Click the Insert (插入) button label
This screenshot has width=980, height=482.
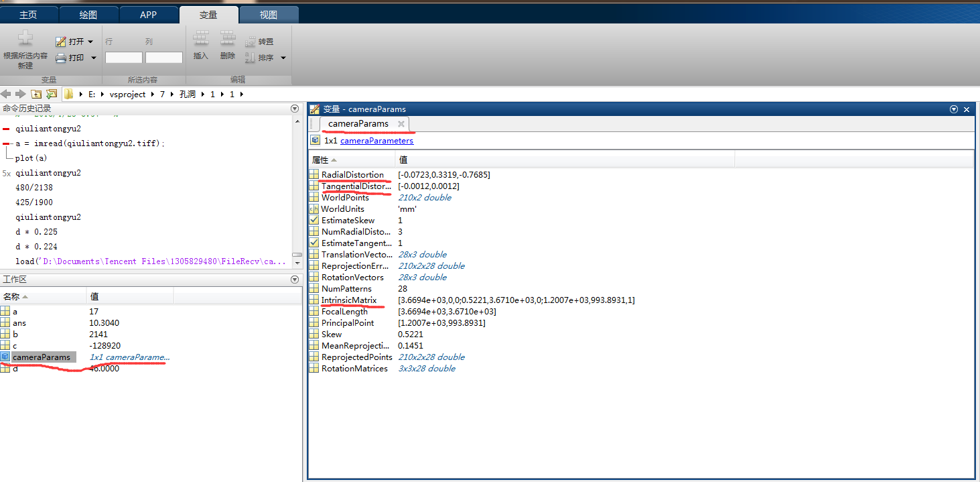(x=201, y=56)
